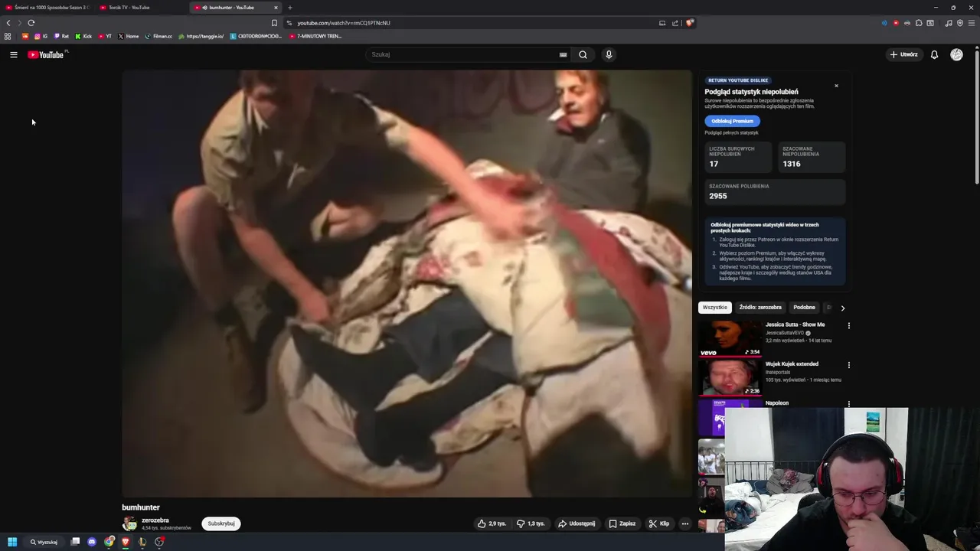Open the Kick bookmark

pyautogui.click(x=83, y=36)
